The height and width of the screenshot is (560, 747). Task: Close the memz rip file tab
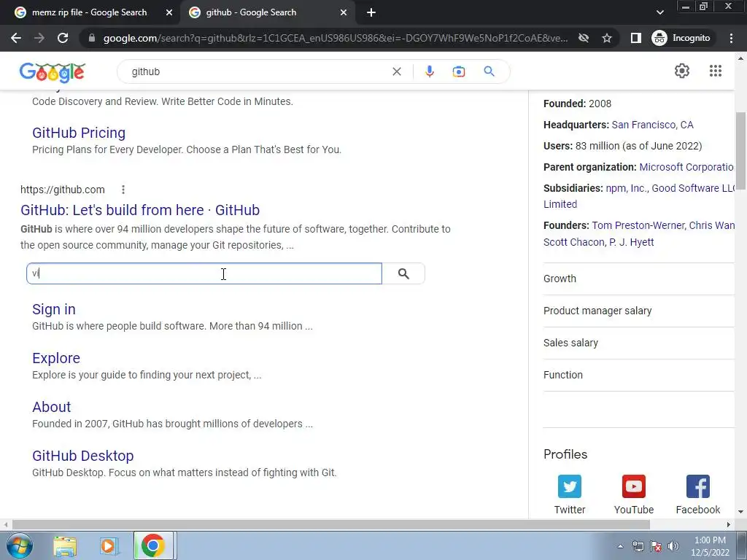point(169,13)
